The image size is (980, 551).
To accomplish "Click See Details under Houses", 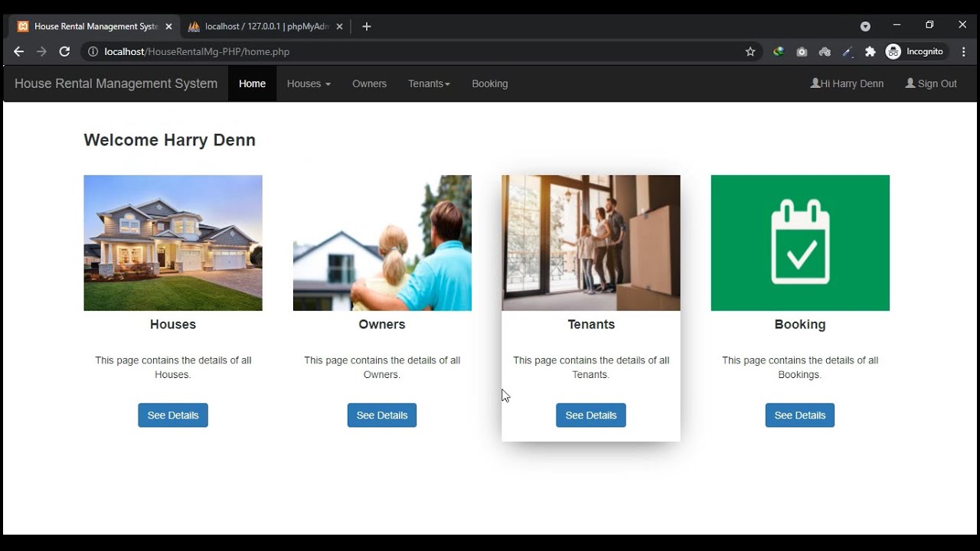I will click(173, 415).
